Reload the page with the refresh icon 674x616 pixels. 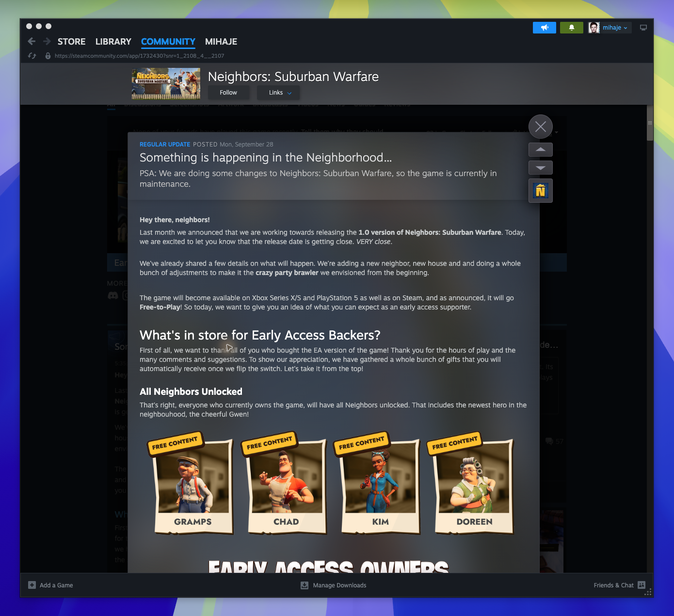coord(32,56)
